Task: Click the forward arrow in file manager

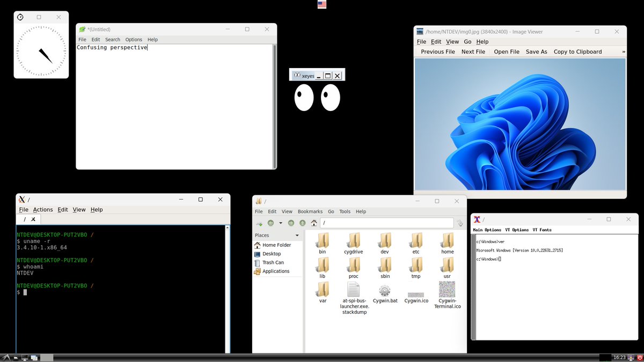Action: pyautogui.click(x=291, y=223)
